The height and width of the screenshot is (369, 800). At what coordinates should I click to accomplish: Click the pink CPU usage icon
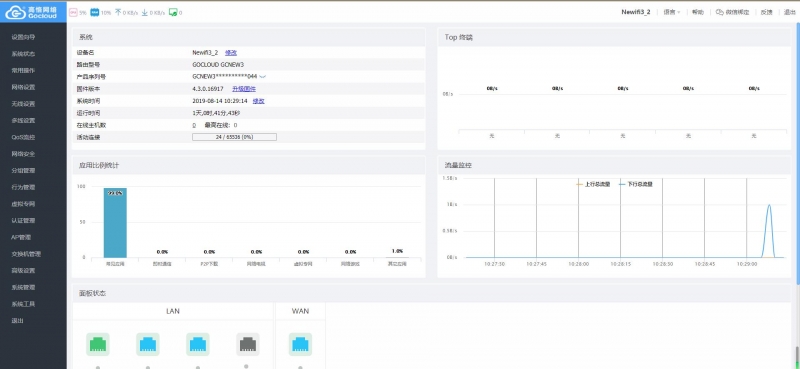(x=73, y=12)
